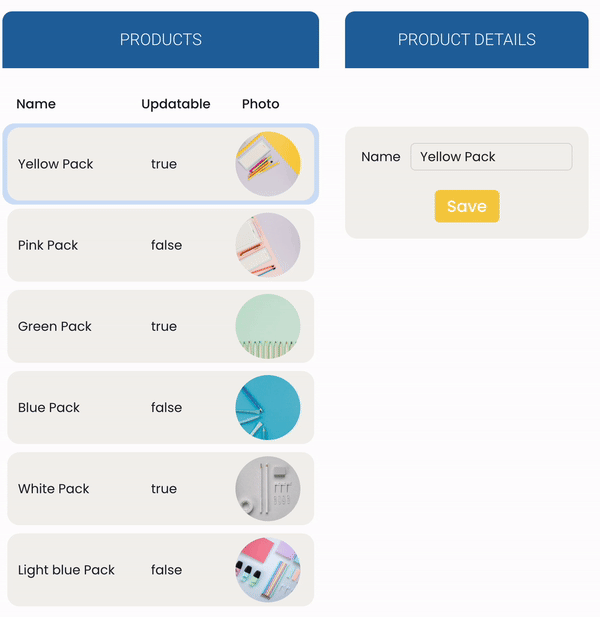
Task: Select the Yellow Pack name text
Action: (56, 164)
